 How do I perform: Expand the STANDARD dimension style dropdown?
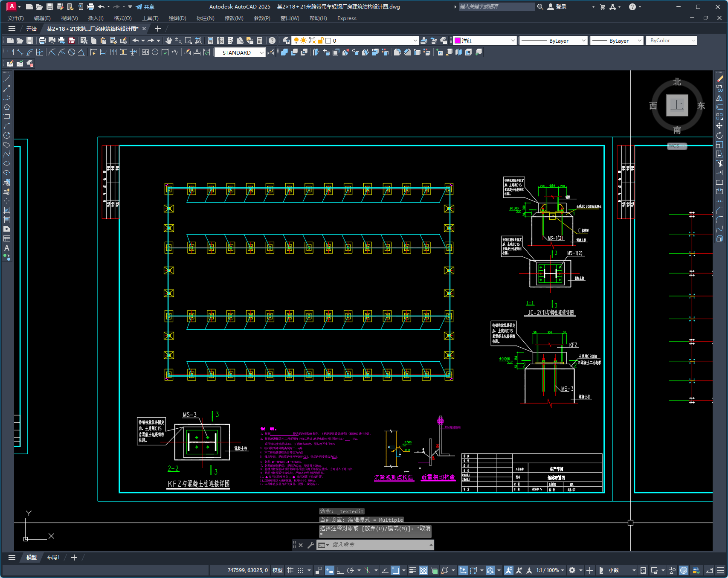pos(261,52)
